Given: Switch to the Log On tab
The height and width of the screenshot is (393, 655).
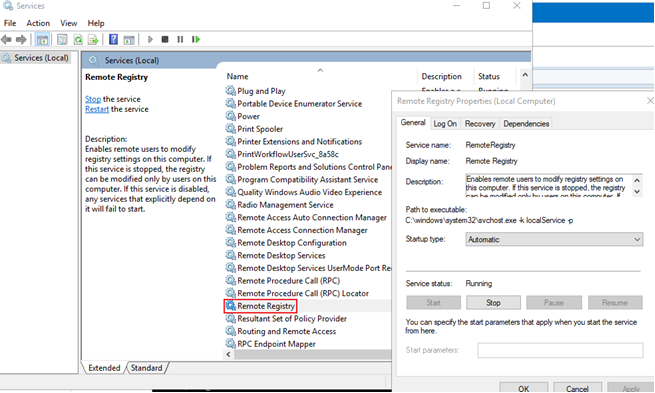Looking at the screenshot, I should coord(445,124).
